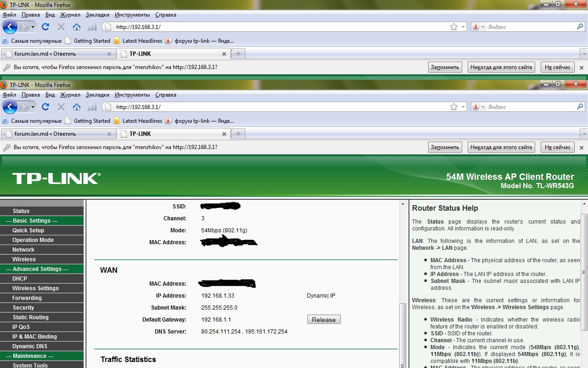The height and width of the screenshot is (368, 588).
Task: Open a new tab in the lower tab bar
Action: 238,134
